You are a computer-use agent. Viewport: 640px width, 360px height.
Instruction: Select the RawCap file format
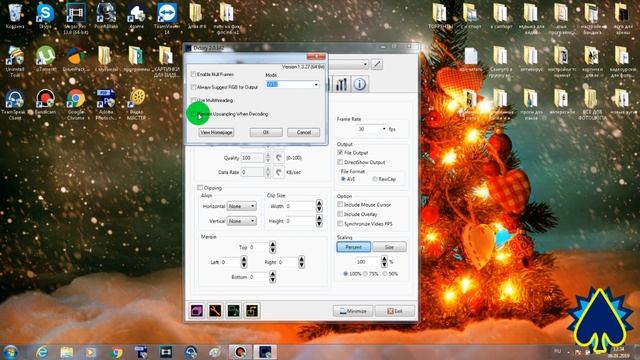coord(375,179)
